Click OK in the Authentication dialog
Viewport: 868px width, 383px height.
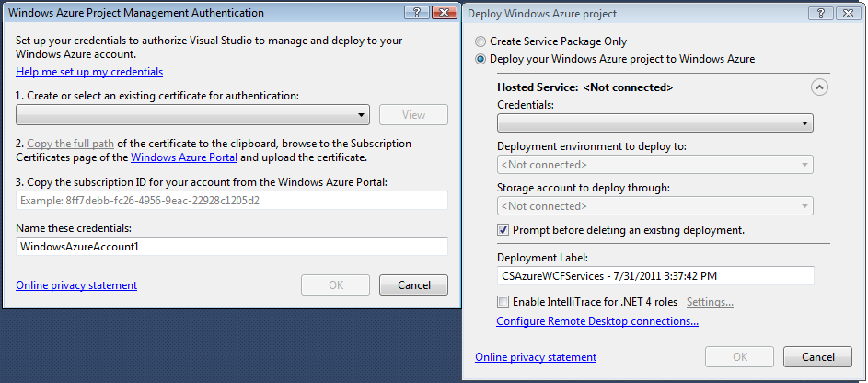click(335, 285)
